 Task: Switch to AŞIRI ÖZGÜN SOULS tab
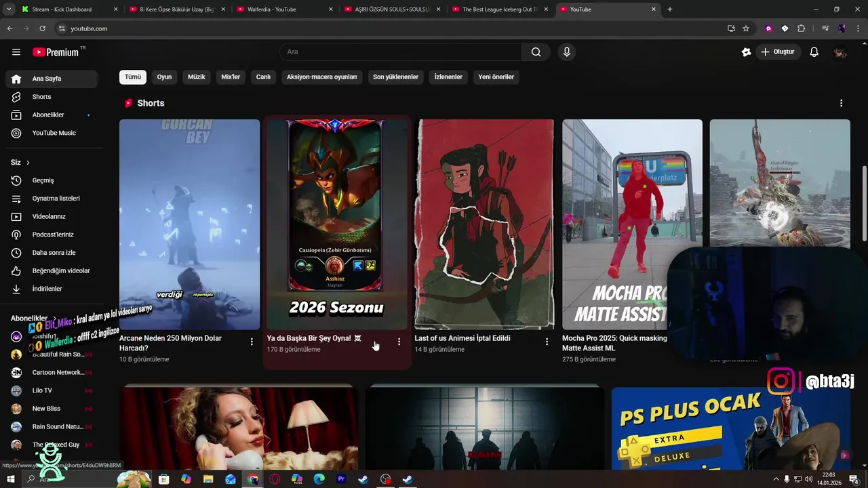click(x=392, y=9)
